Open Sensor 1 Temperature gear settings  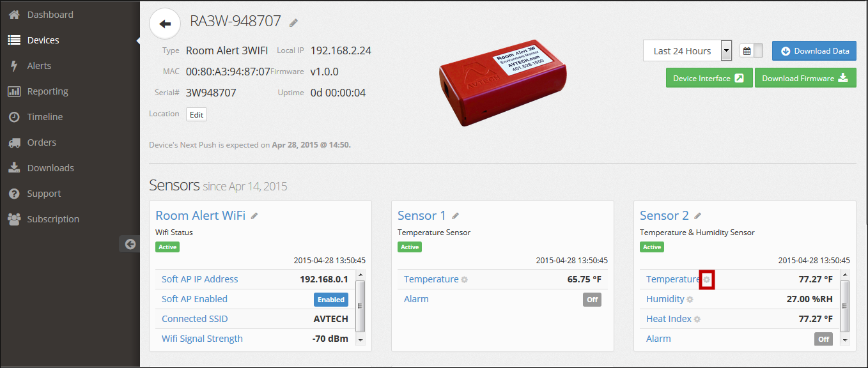(x=464, y=280)
